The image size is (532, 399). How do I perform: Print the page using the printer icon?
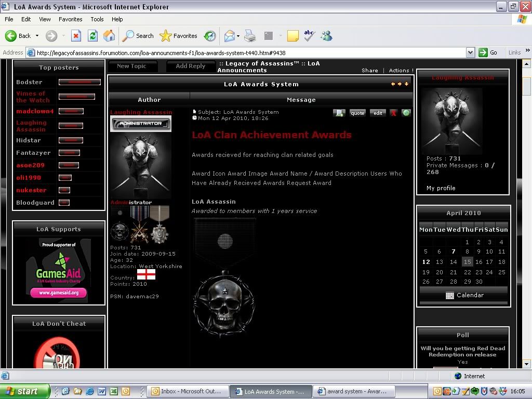pyautogui.click(x=250, y=36)
